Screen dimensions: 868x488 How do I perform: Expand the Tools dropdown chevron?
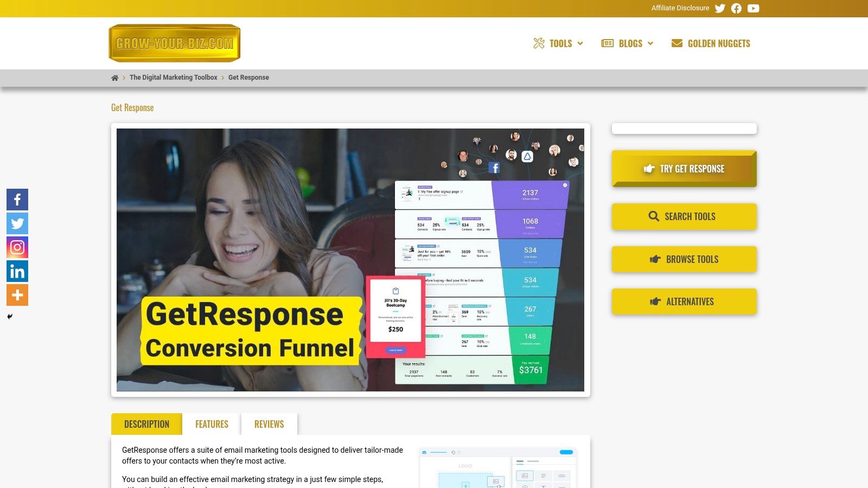[x=580, y=43]
